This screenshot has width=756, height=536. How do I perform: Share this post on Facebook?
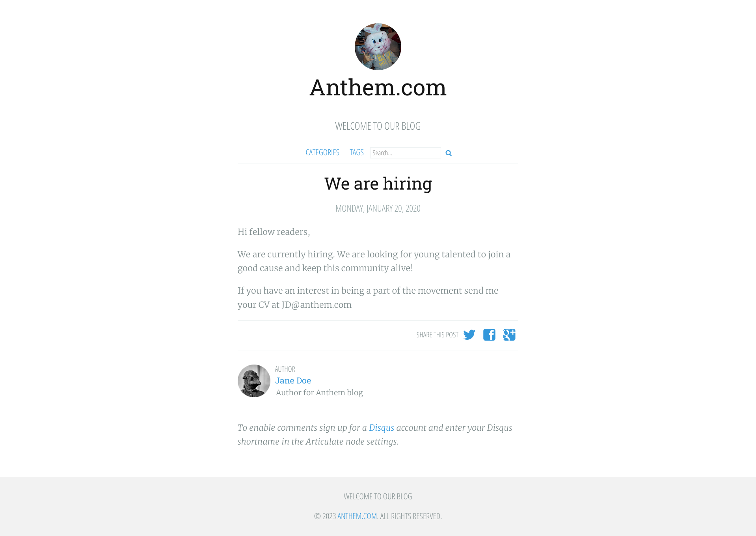[x=489, y=335]
